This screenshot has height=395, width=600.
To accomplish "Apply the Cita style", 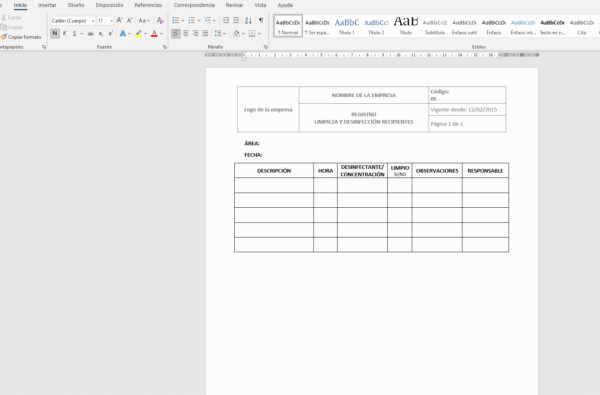I will (x=582, y=26).
